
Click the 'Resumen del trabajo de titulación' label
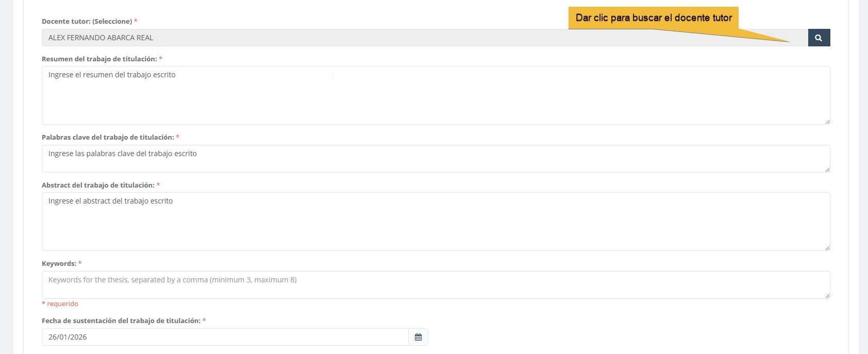[x=99, y=59]
